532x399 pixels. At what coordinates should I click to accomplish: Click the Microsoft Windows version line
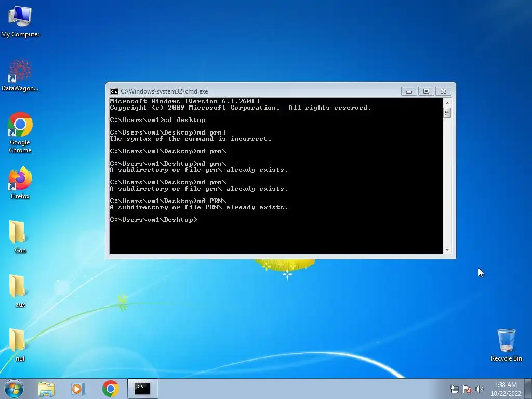(185, 101)
